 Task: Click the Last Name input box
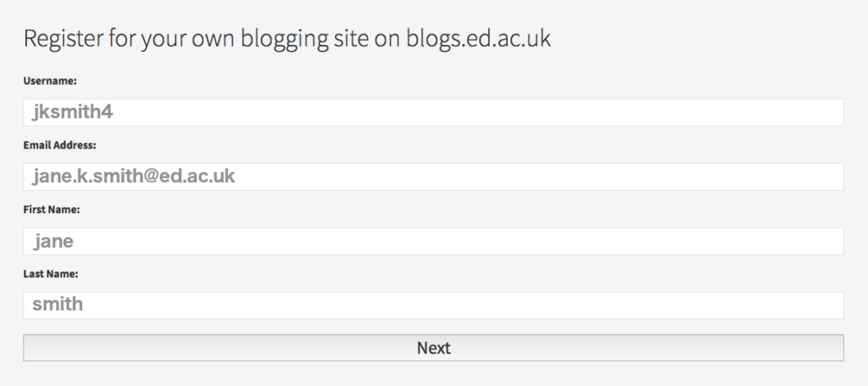coord(433,305)
